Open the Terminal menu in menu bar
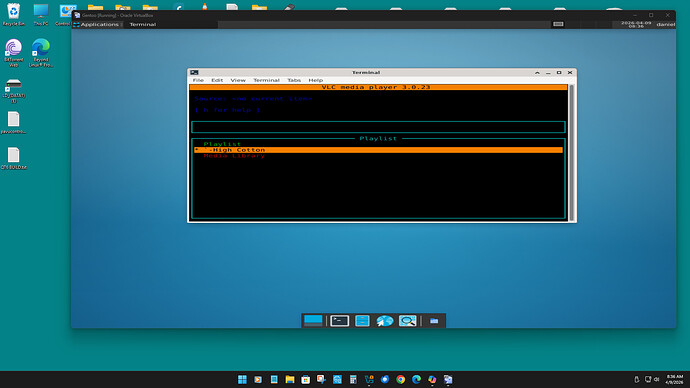 coord(266,80)
